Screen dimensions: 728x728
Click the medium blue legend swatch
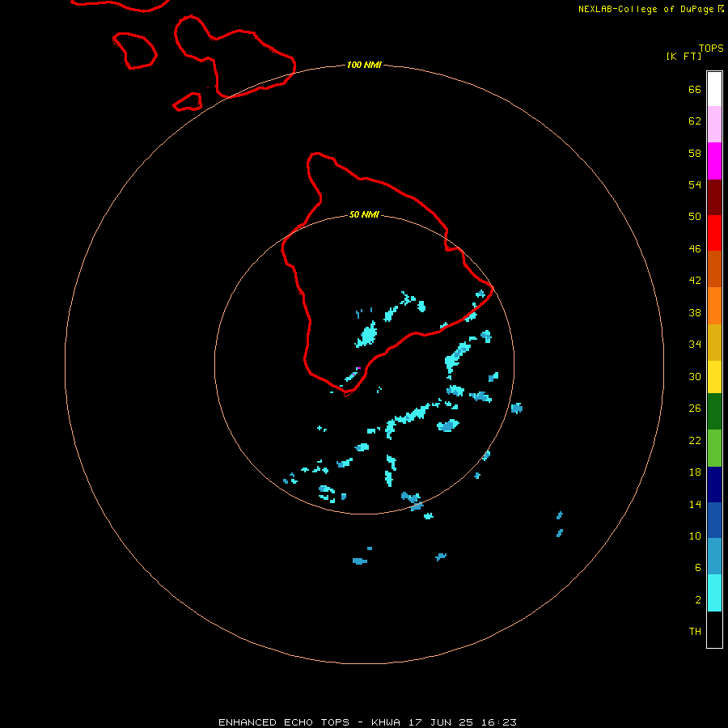714,520
